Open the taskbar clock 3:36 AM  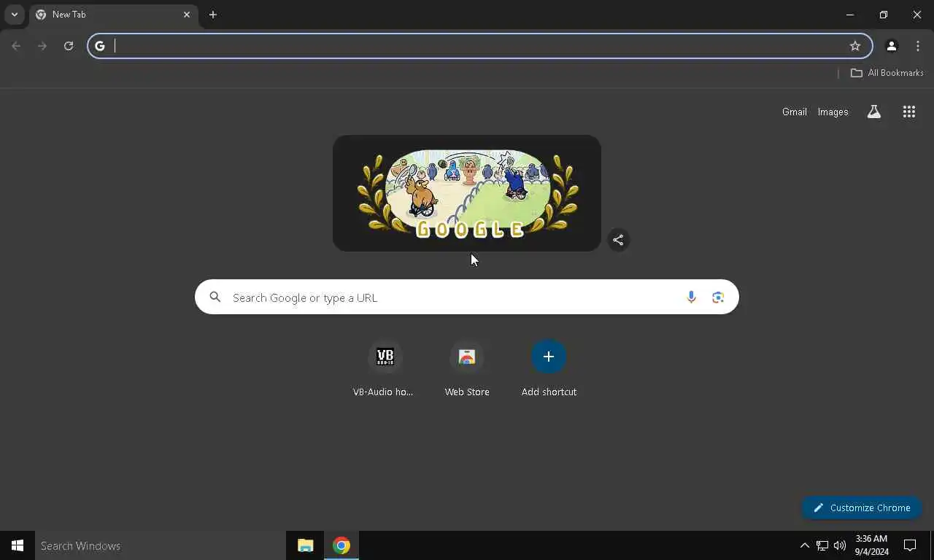(871, 545)
